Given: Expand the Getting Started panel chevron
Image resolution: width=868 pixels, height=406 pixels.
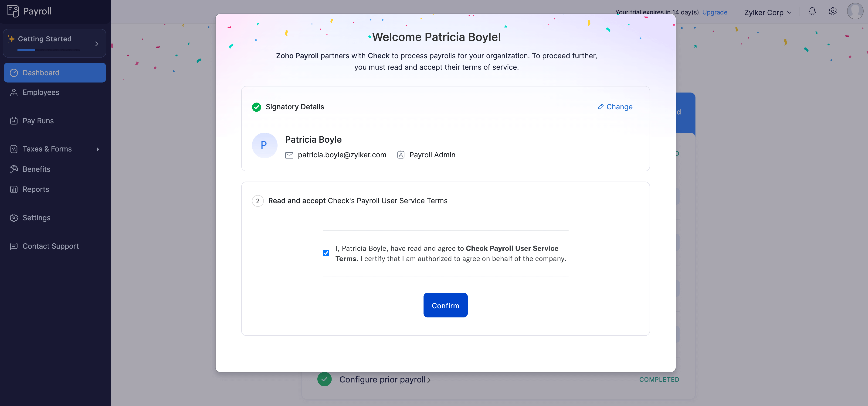Looking at the screenshot, I should point(97,44).
